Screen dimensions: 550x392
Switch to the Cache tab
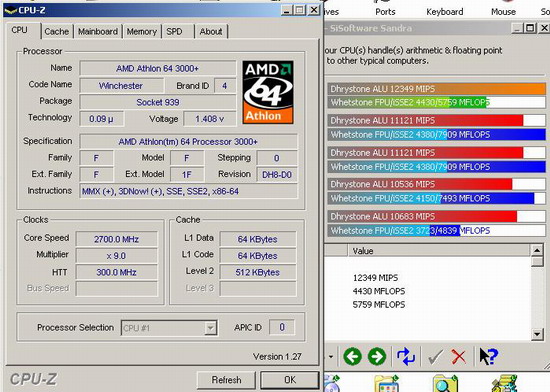point(56,32)
